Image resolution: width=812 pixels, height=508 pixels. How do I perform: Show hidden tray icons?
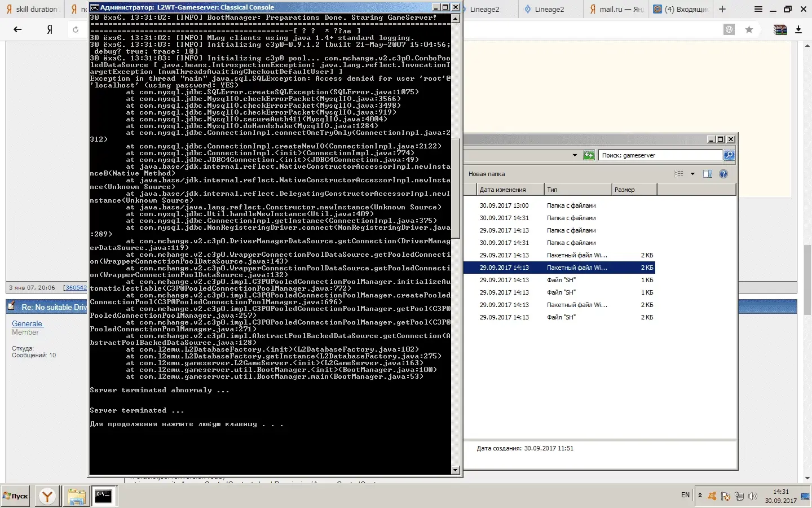tap(700, 496)
